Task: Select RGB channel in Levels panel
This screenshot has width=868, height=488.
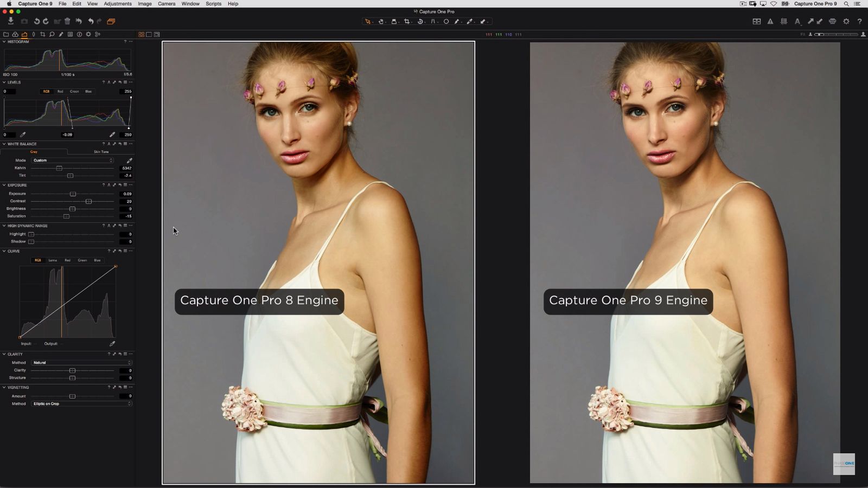Action: point(46,92)
